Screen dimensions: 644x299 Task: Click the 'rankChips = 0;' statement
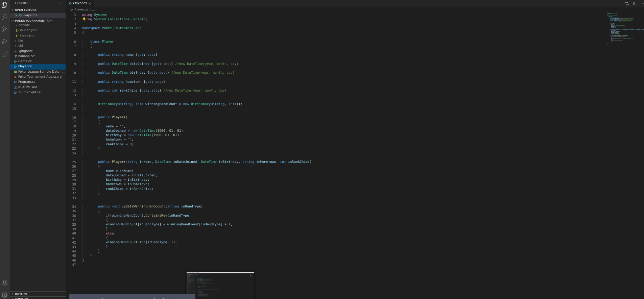[x=120, y=144]
